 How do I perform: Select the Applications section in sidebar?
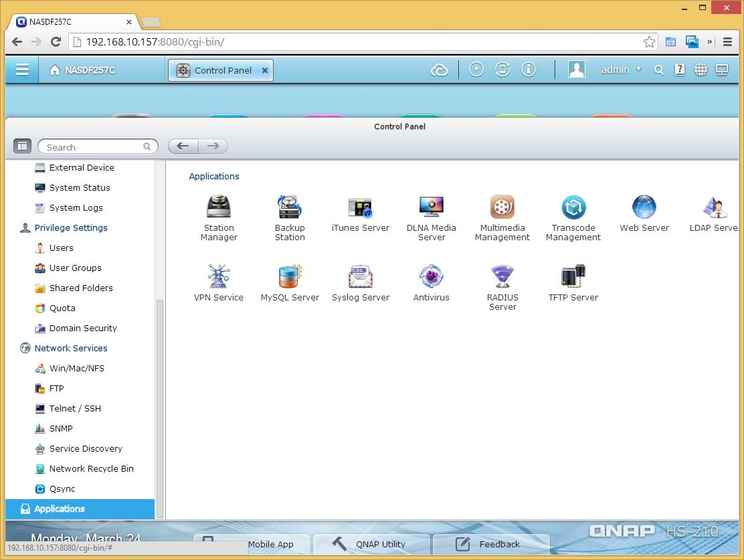(x=80, y=508)
